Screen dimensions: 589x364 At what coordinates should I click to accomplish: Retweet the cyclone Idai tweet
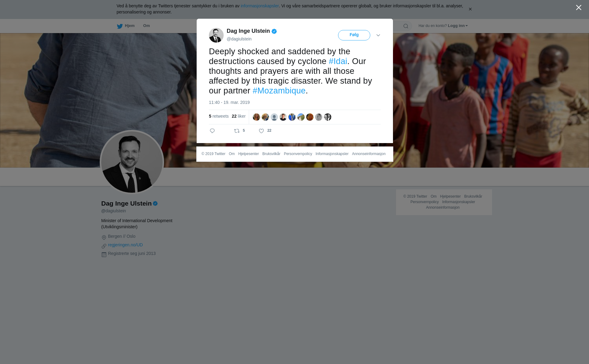point(237,131)
